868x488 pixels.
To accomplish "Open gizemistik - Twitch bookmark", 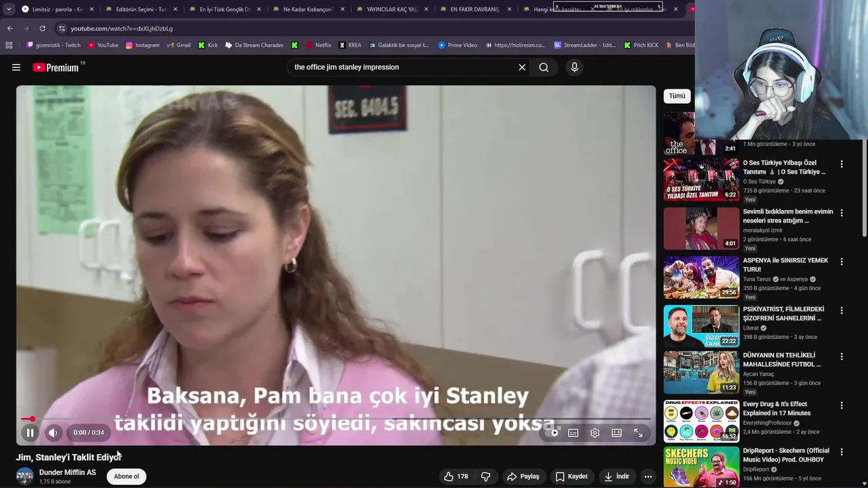I will click(54, 45).
